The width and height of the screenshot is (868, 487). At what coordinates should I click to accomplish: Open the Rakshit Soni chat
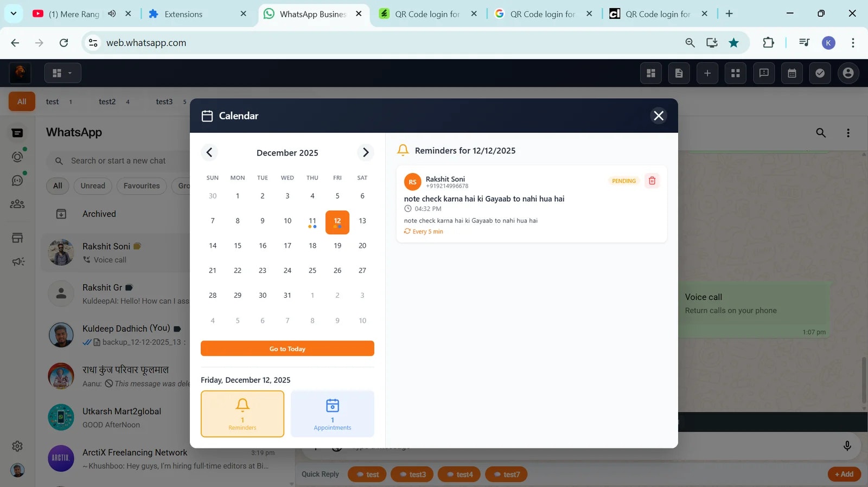click(116, 253)
